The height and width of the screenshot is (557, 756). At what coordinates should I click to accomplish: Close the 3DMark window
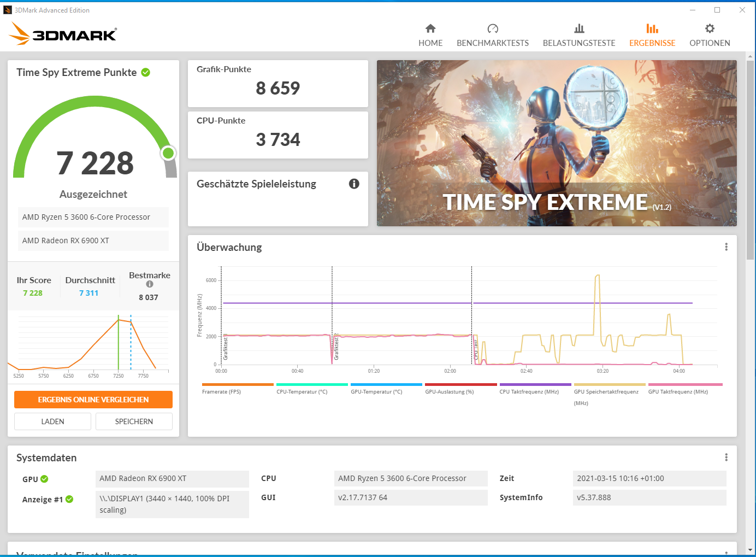click(742, 10)
